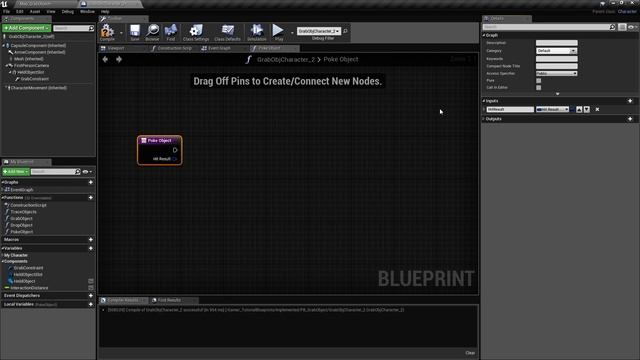The width and height of the screenshot is (640, 360).
Task: Open the Window menu
Action: click(x=87, y=11)
